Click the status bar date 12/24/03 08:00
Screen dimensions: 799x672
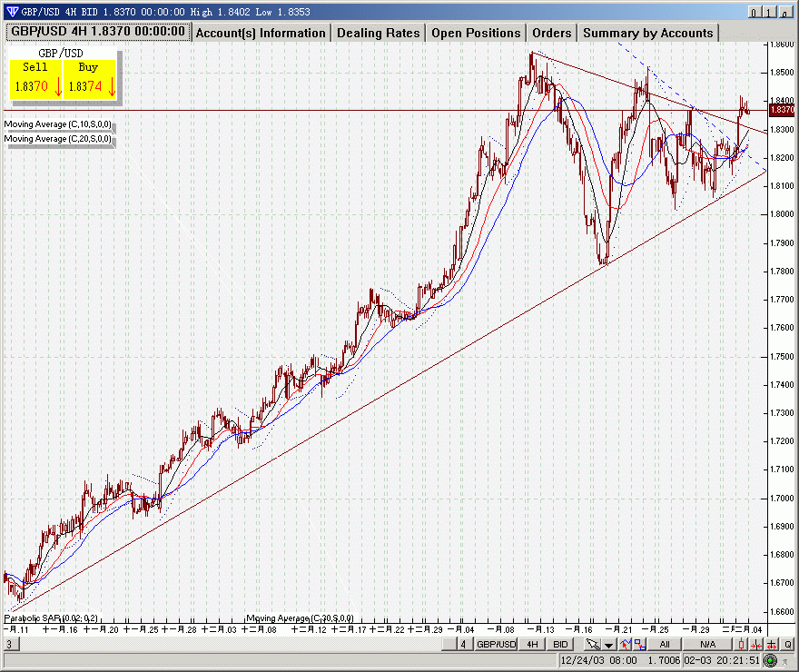(598, 660)
